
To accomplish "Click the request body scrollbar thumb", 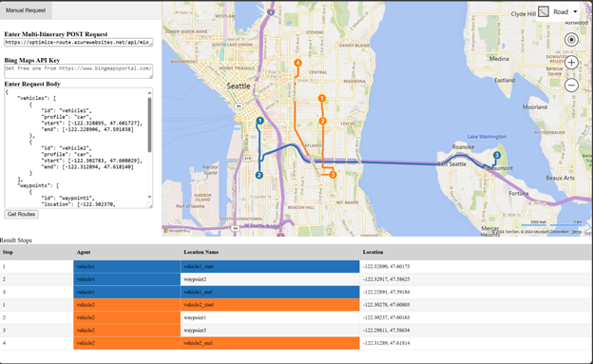I will point(149,125).
